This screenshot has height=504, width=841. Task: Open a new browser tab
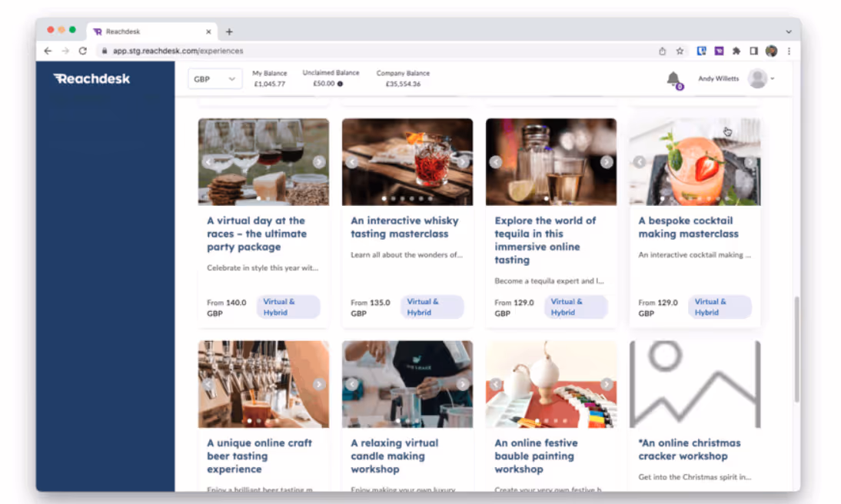(229, 31)
